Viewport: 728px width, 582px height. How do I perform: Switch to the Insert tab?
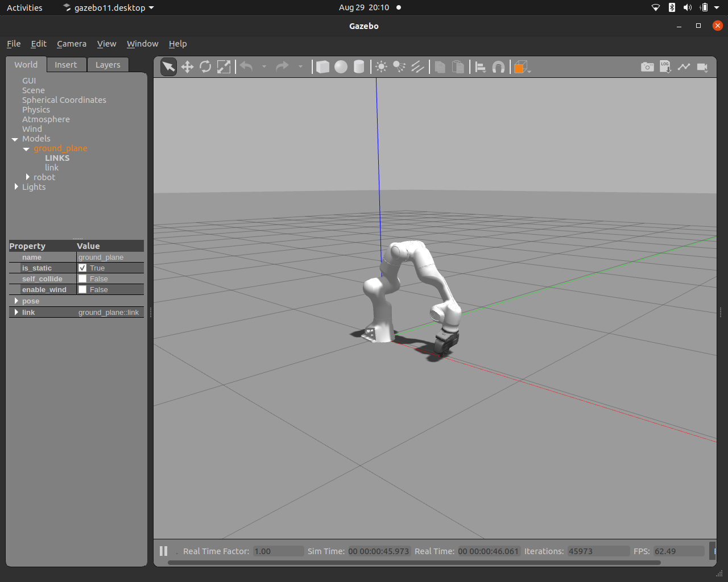66,65
